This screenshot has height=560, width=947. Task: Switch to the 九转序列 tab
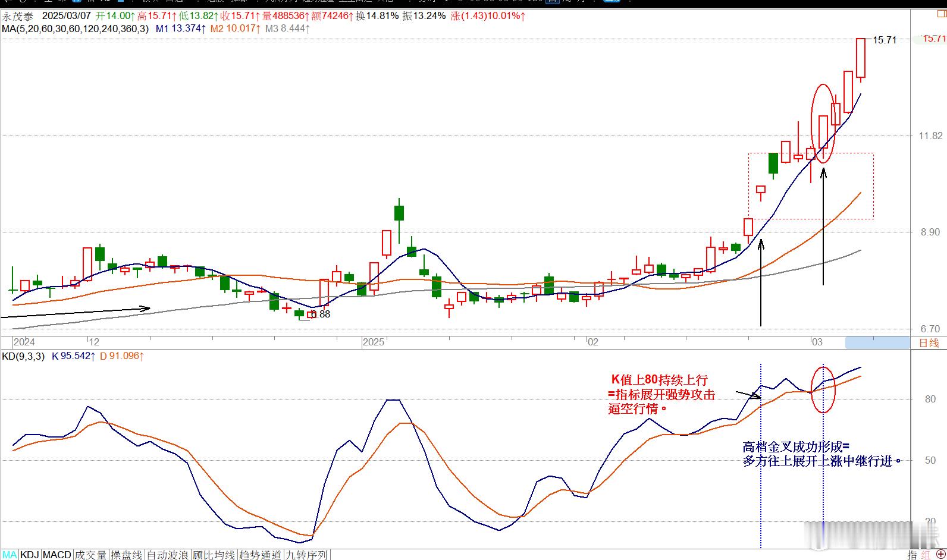click(x=306, y=555)
